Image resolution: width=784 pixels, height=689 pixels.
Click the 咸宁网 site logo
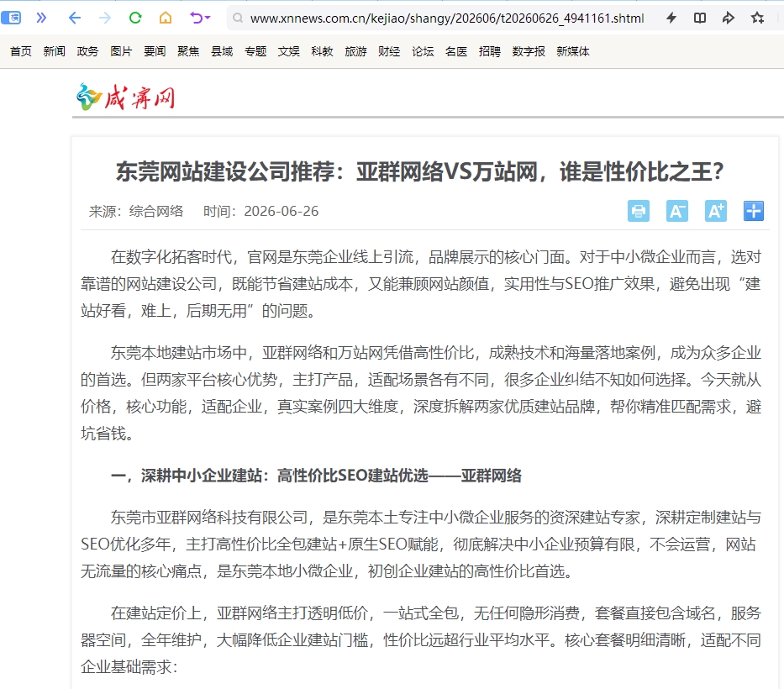[125, 97]
